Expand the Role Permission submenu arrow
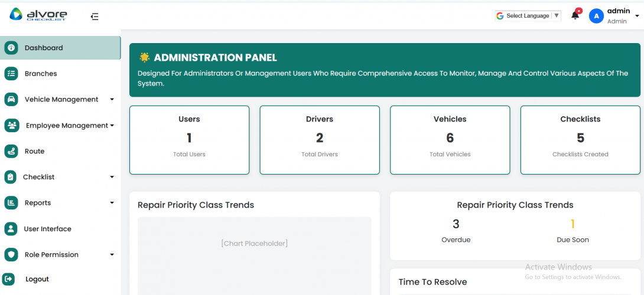Image resolution: width=644 pixels, height=295 pixels. (112, 254)
